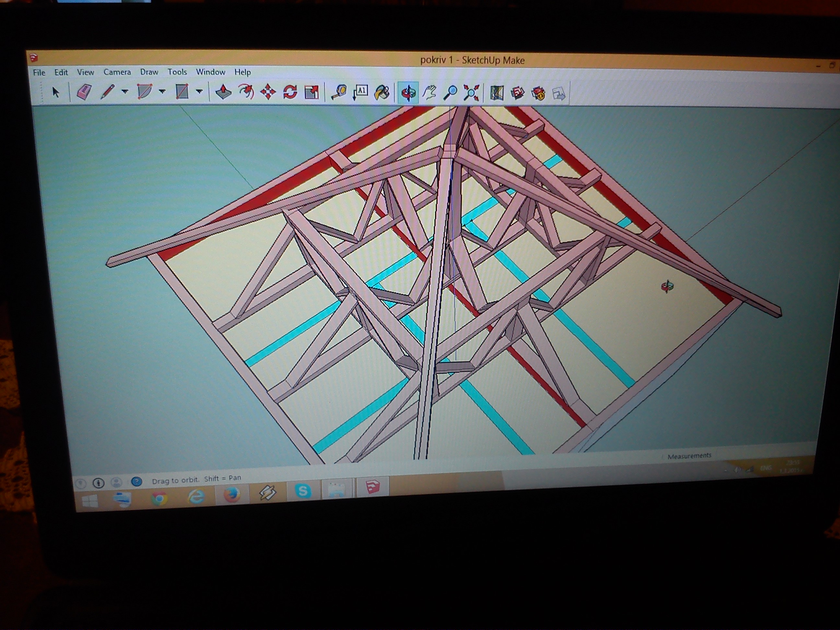Open the Paint Bucket tool
Image resolution: width=840 pixels, height=630 pixels.
[x=382, y=93]
